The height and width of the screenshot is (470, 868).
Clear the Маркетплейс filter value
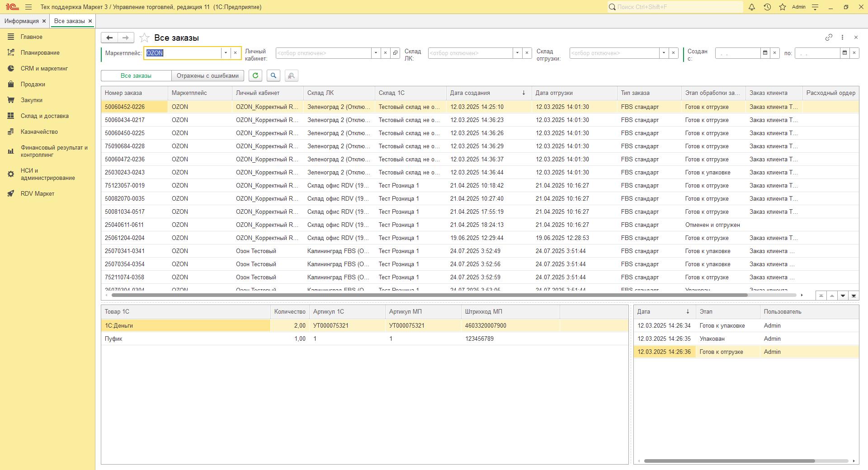pyautogui.click(x=236, y=53)
